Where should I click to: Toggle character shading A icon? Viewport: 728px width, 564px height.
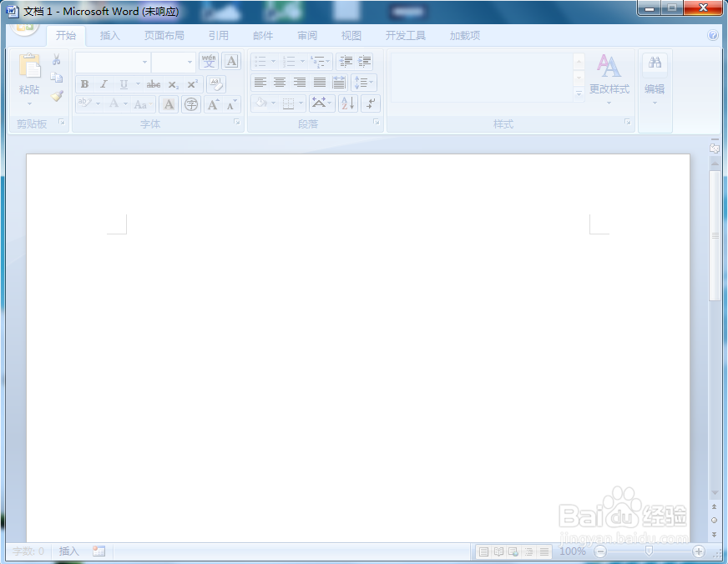pos(169,104)
